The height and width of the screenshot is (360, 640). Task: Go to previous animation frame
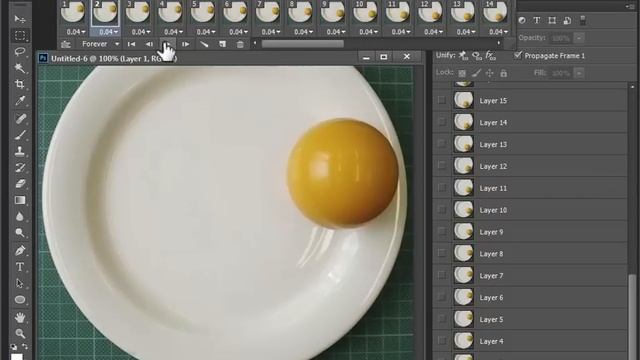(149, 44)
